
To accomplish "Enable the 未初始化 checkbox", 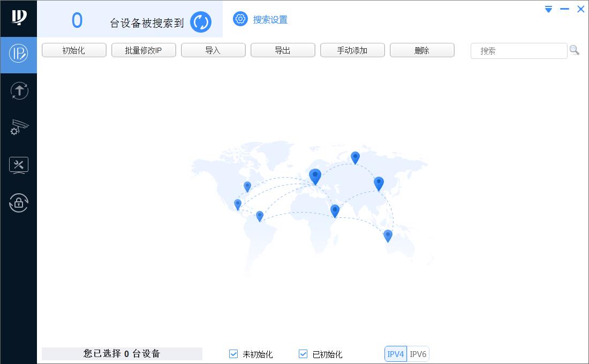I will coord(233,354).
